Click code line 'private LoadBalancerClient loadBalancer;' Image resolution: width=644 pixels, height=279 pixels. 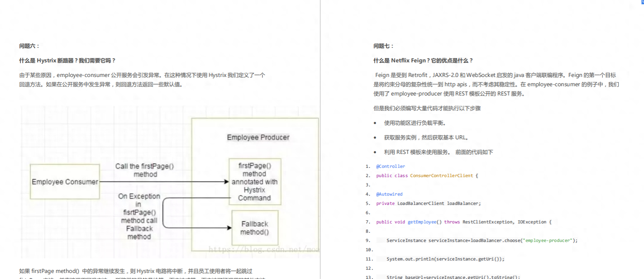pos(429,203)
